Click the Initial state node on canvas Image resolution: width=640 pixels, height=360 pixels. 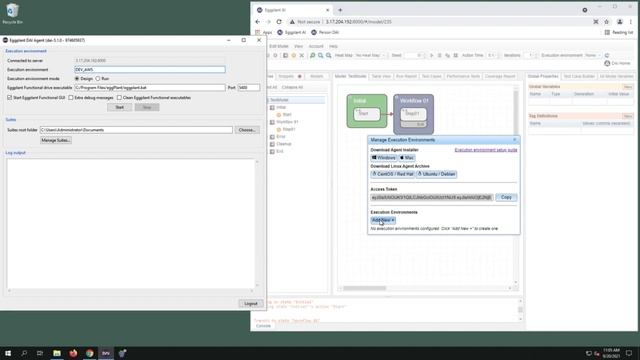pyautogui.click(x=367, y=111)
